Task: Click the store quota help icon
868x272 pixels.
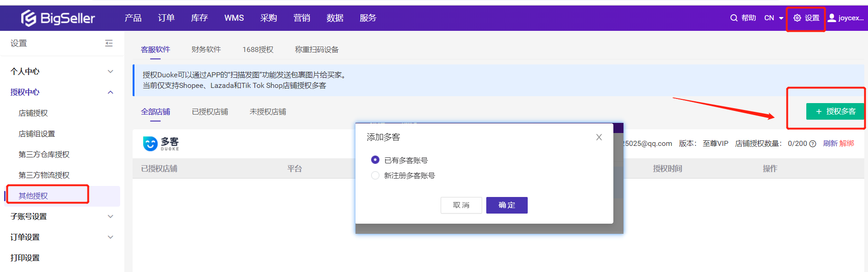Action: pos(813,144)
